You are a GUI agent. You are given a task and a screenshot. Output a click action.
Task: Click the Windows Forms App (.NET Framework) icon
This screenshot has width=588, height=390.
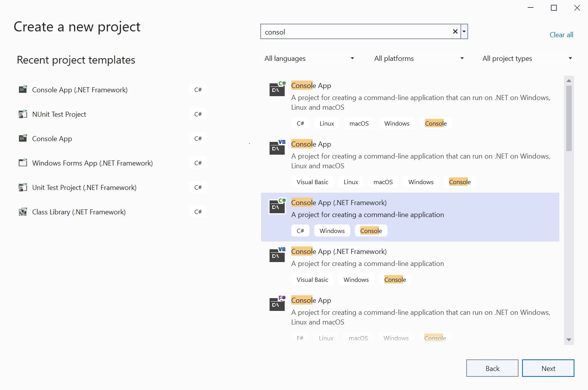(23, 162)
